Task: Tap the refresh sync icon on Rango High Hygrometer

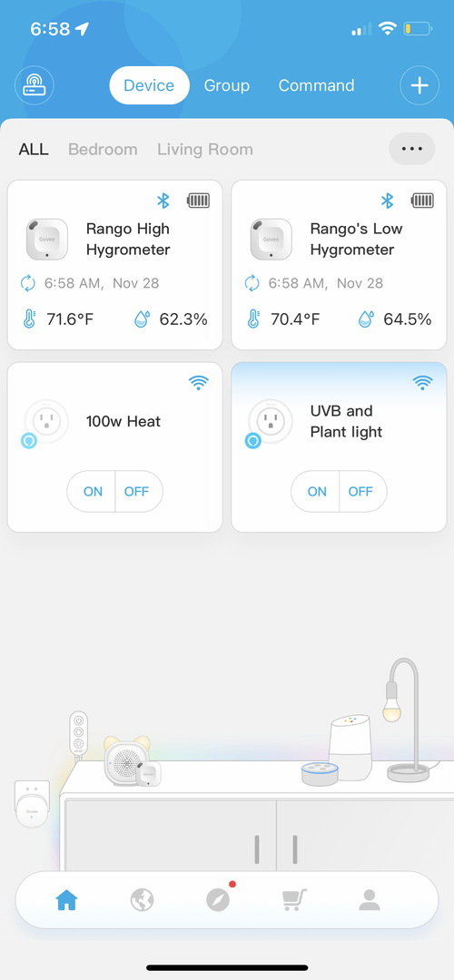Action: pos(28,283)
